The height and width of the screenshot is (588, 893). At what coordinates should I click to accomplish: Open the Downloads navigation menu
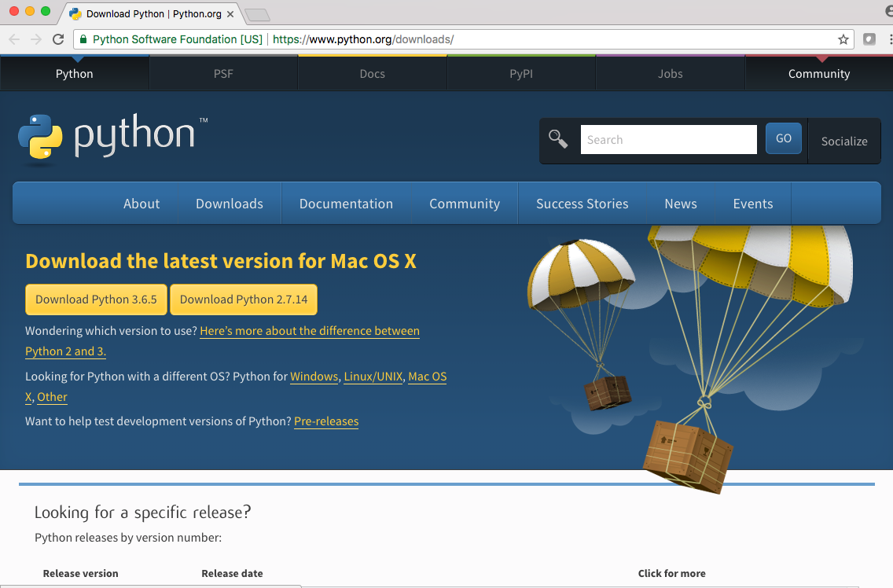click(230, 204)
